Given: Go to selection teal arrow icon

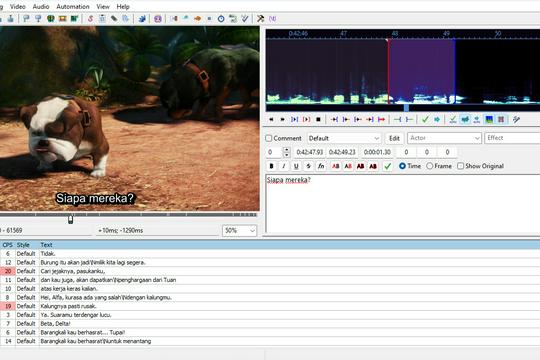Looking at the screenshot, I should tap(437, 120).
